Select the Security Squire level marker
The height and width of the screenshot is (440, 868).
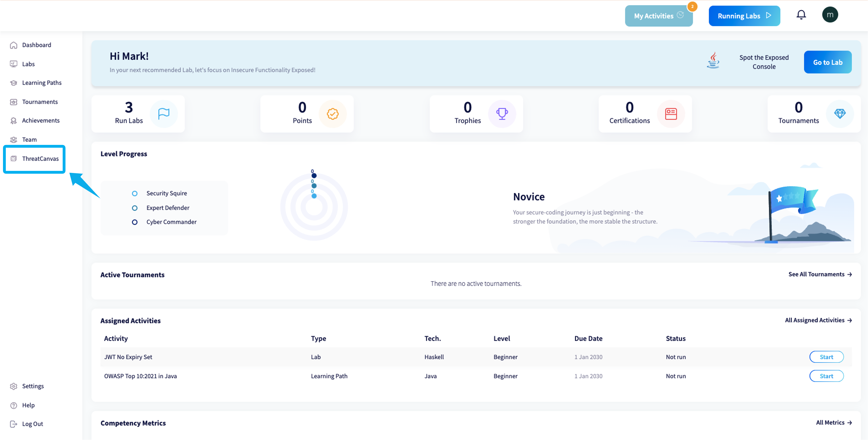click(x=135, y=194)
